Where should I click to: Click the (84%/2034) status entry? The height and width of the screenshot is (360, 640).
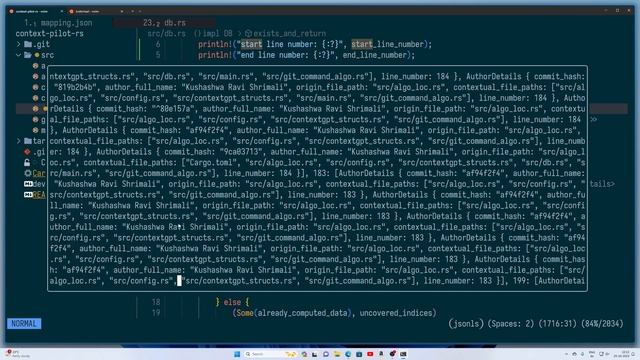tap(602, 324)
